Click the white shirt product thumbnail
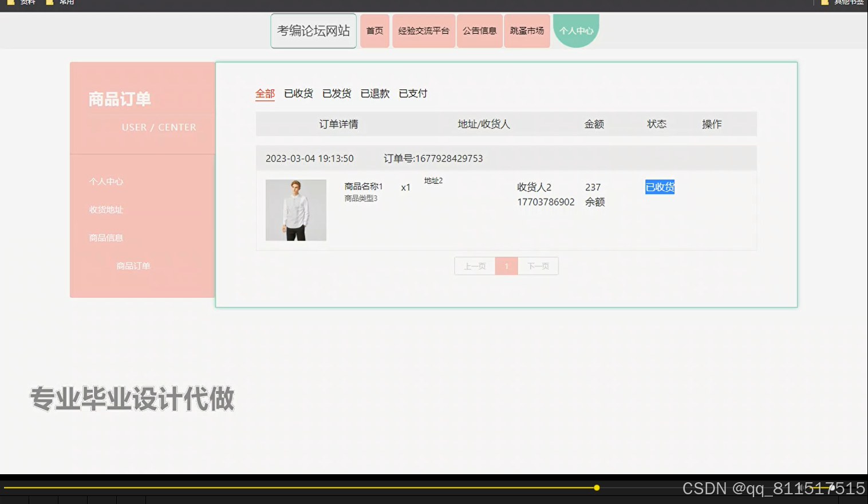 point(295,210)
